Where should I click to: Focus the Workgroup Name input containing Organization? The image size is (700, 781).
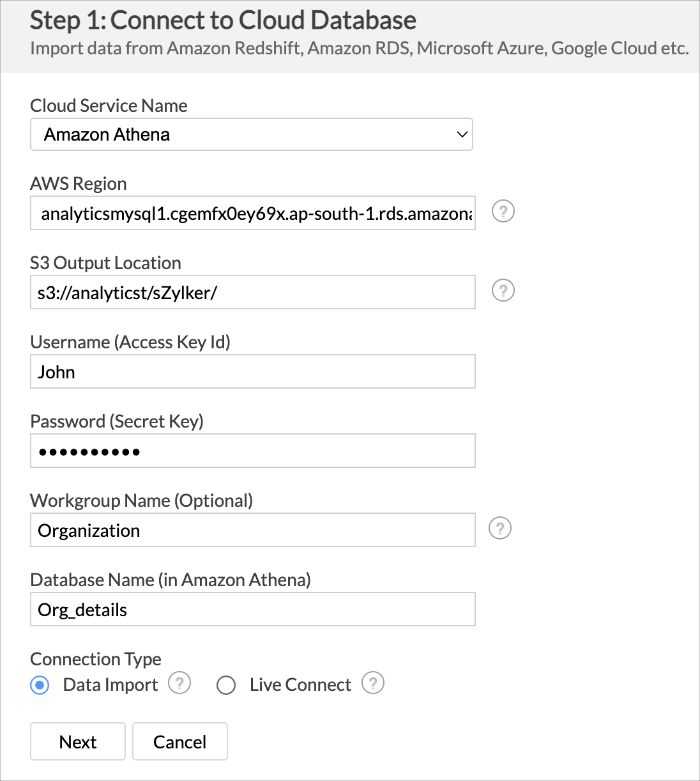[252, 530]
